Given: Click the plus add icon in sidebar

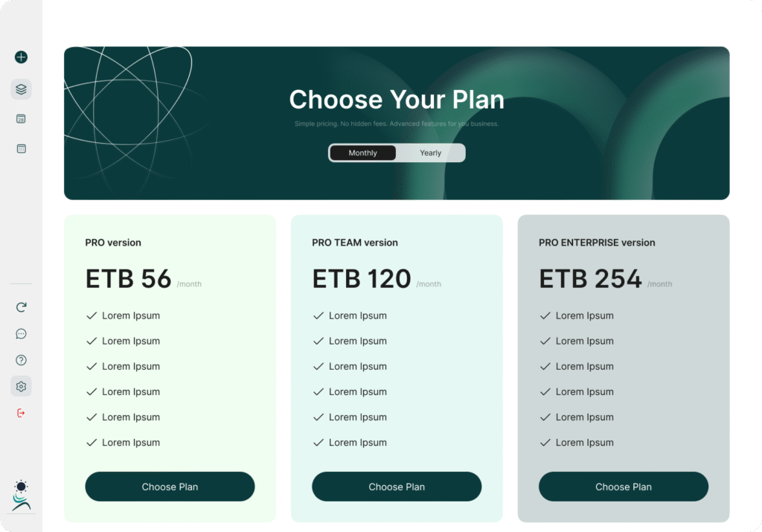Looking at the screenshot, I should pyautogui.click(x=21, y=57).
